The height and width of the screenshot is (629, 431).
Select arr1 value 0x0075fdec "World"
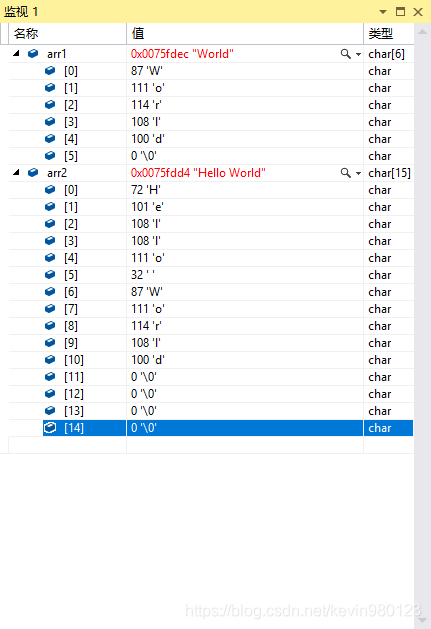coord(182,54)
